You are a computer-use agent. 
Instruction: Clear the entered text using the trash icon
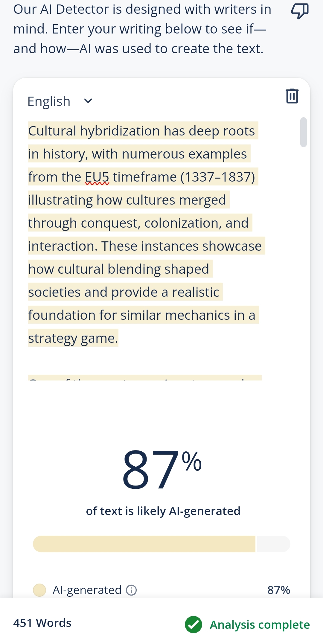coord(292,96)
